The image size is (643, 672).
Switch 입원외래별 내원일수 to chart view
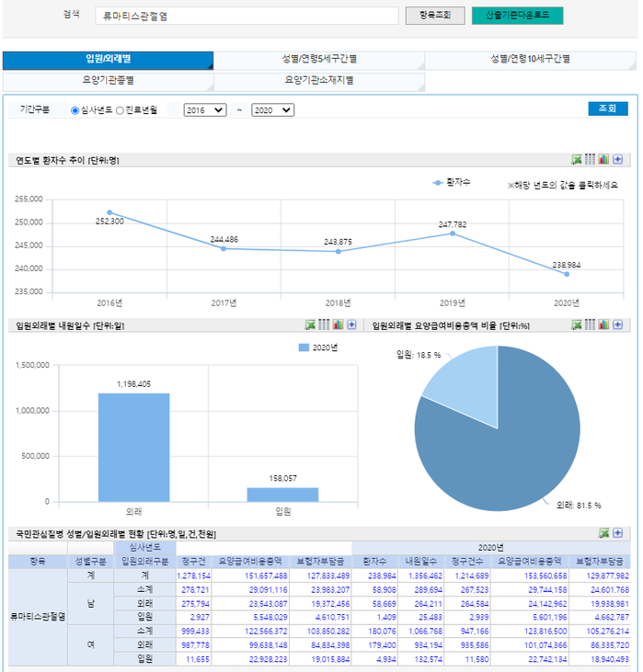338,325
